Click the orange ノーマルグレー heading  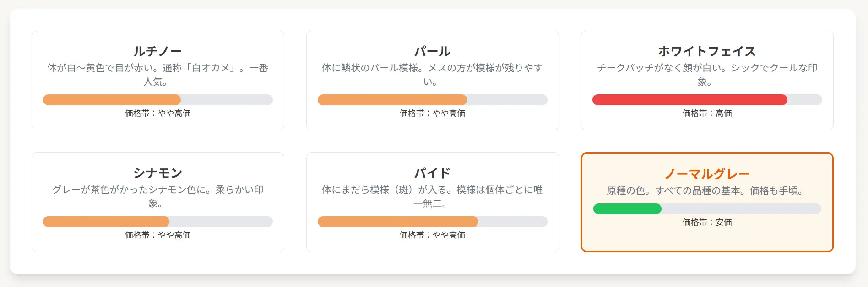coord(707,174)
